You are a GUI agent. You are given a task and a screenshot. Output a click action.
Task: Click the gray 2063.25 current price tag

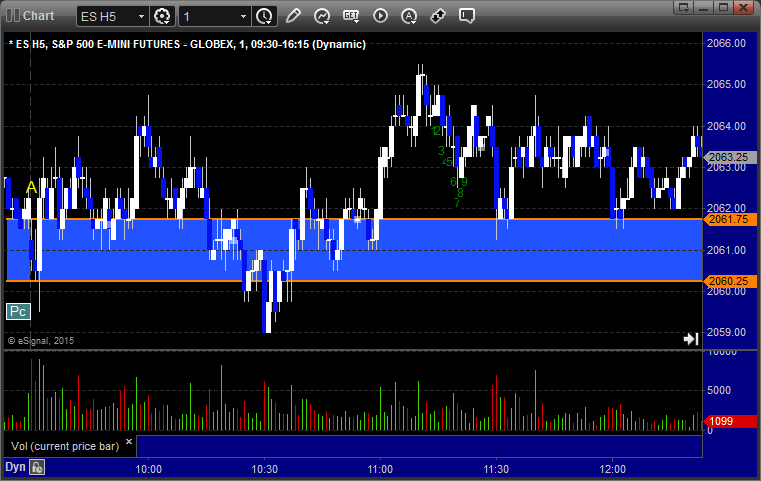(729, 157)
